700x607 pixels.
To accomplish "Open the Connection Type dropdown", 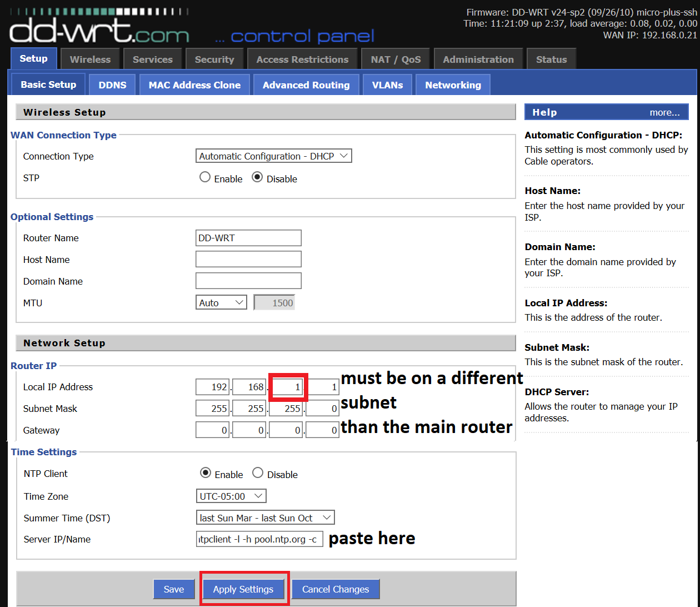I will click(x=274, y=156).
